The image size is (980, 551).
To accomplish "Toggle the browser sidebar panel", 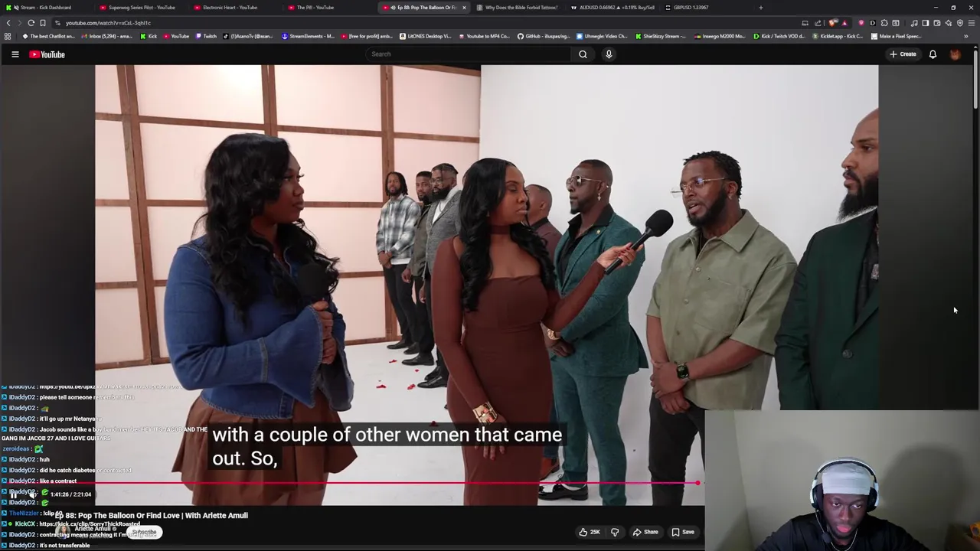I will click(926, 23).
